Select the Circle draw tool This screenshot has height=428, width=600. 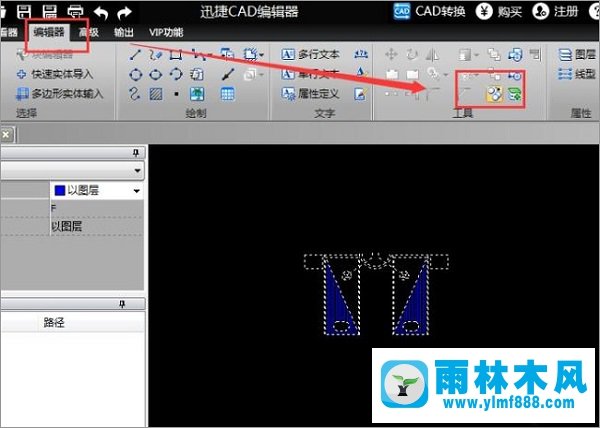135,74
